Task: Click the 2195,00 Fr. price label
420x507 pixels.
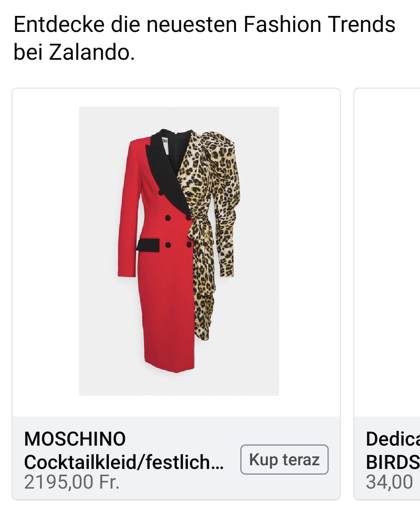Action: [72, 482]
